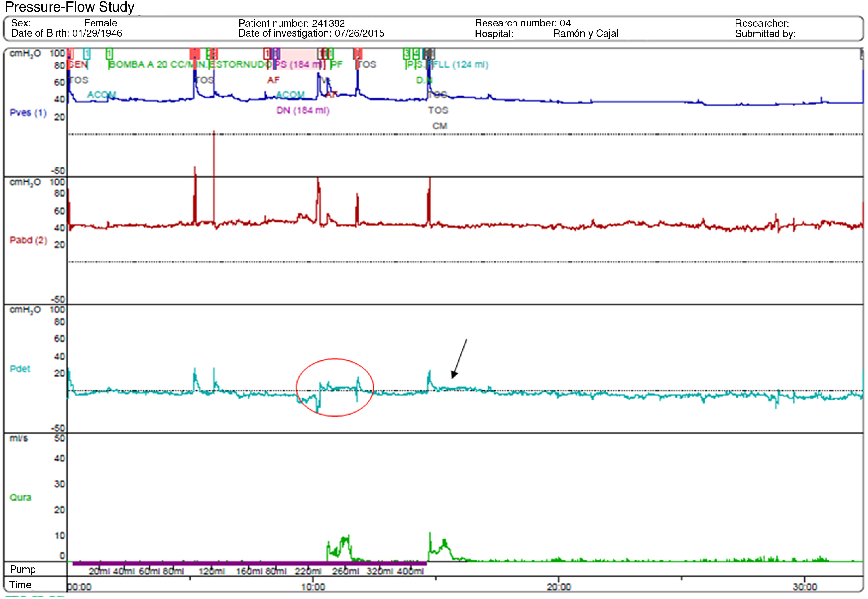Click the 20:00 mark on Time axis
Viewport: 868px width, 599px height.
[x=559, y=587]
